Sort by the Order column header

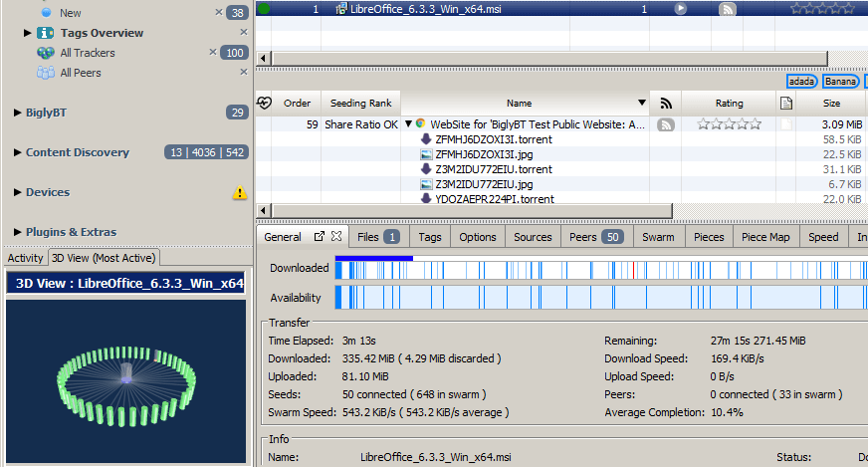click(297, 103)
